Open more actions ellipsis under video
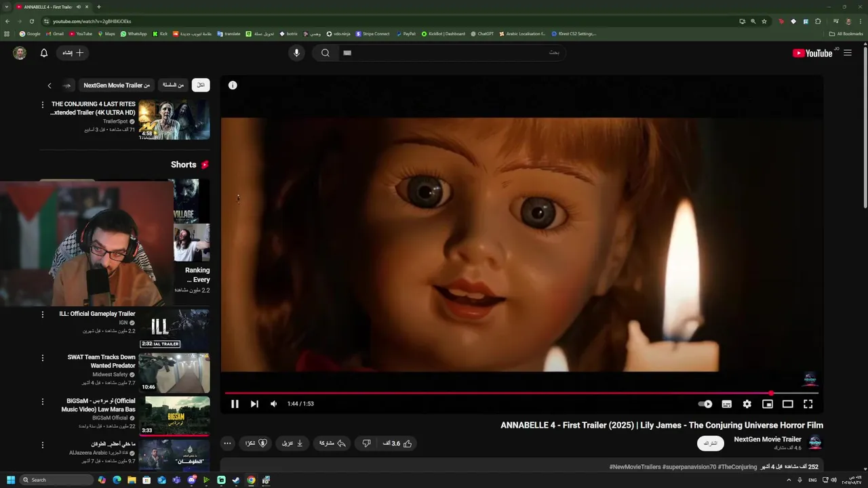 tap(228, 443)
